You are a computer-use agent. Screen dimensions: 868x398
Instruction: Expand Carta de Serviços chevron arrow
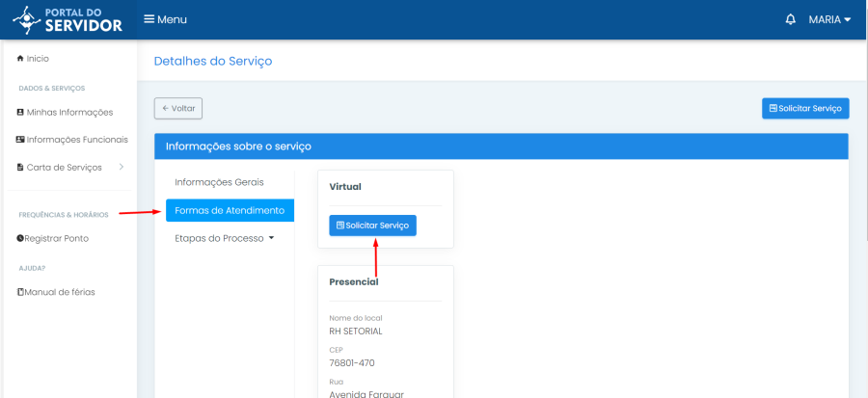(x=122, y=167)
